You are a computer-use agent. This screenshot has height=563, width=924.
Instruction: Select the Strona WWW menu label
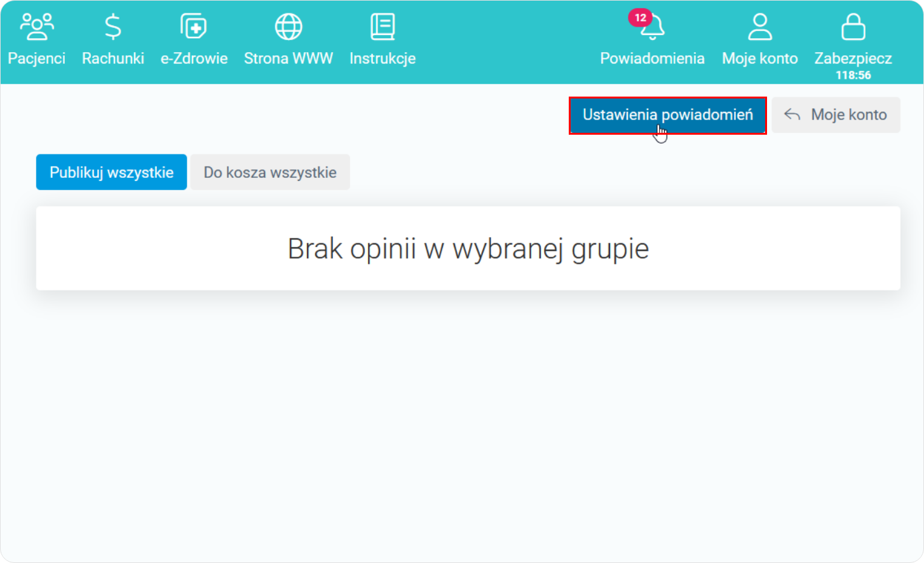pos(289,58)
